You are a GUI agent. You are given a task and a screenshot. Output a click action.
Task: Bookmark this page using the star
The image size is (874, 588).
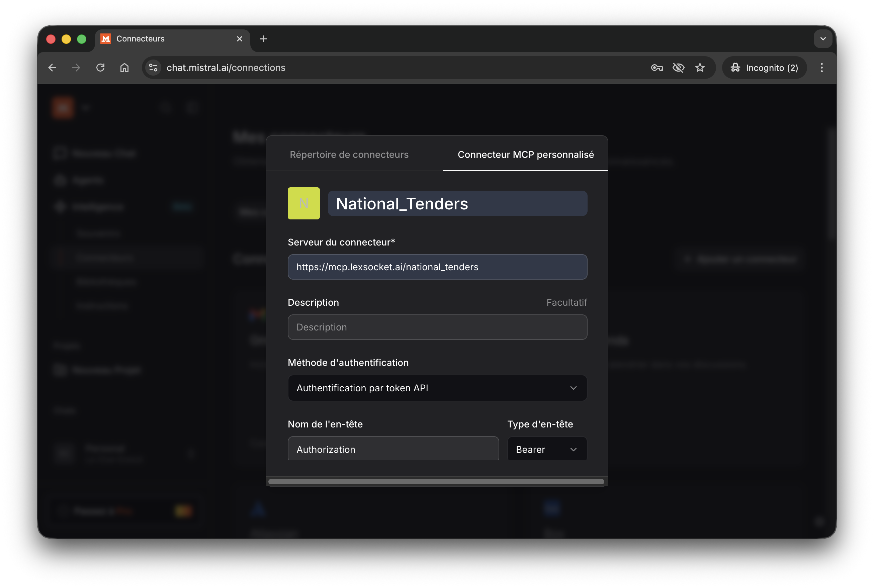tap(700, 68)
